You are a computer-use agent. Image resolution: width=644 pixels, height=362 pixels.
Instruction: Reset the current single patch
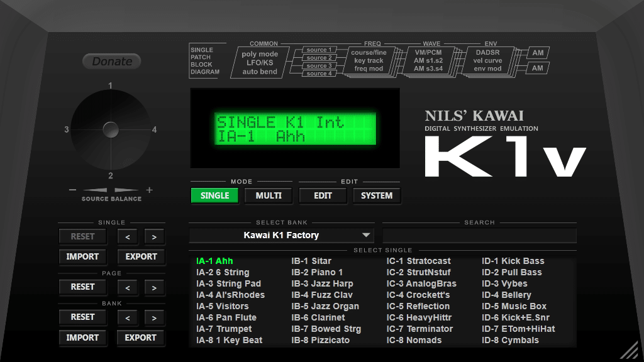tap(82, 237)
